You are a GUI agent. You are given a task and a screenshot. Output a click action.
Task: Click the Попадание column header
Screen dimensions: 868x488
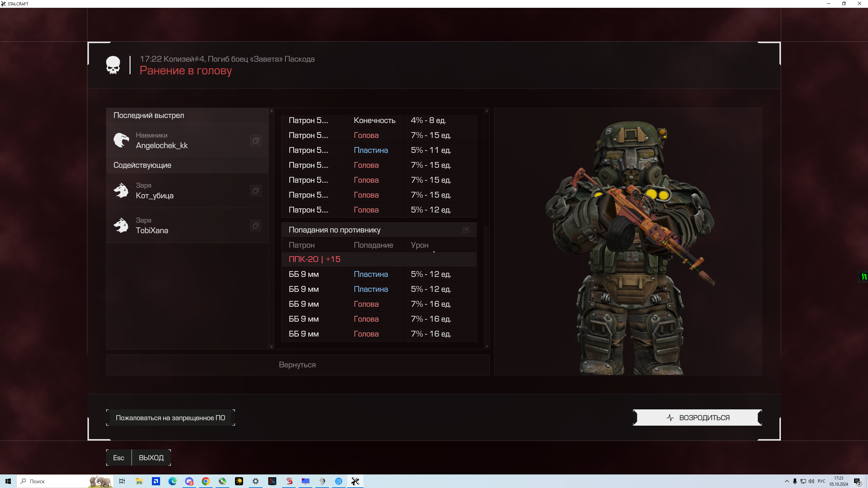[x=373, y=245]
